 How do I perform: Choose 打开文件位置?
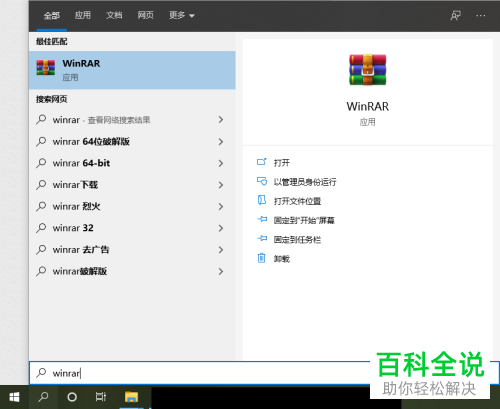297,201
